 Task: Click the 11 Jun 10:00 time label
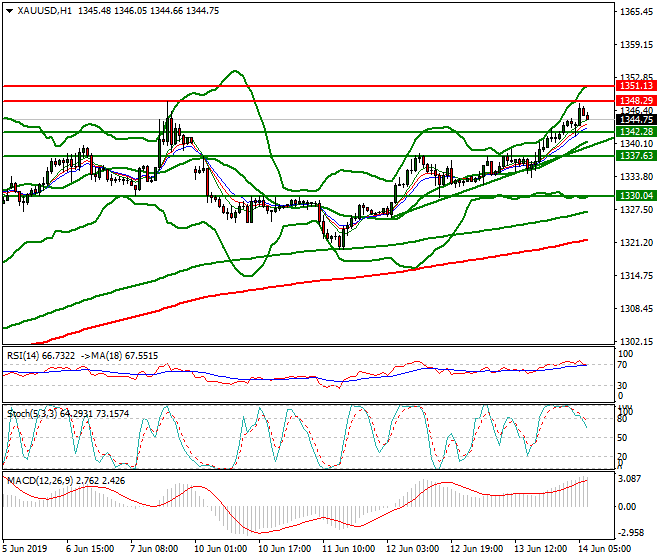coord(348,549)
